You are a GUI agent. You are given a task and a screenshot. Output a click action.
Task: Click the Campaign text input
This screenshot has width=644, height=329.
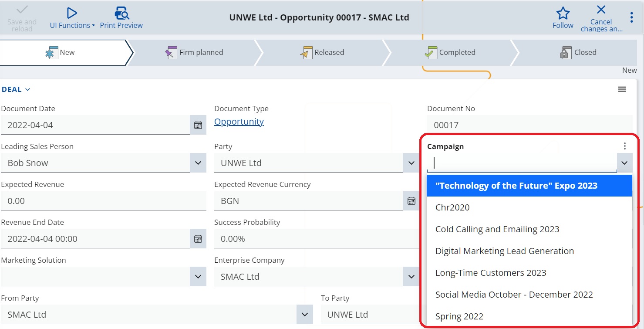pyautogui.click(x=522, y=163)
